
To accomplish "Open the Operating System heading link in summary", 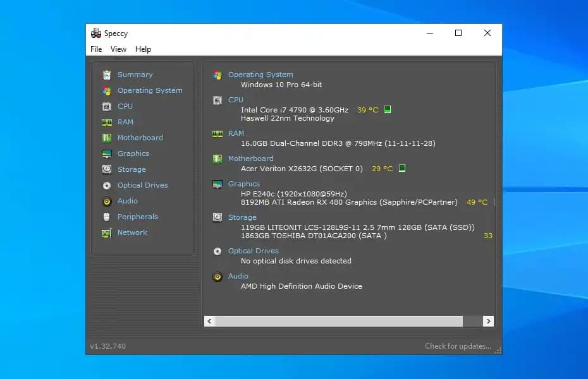I will [x=260, y=75].
